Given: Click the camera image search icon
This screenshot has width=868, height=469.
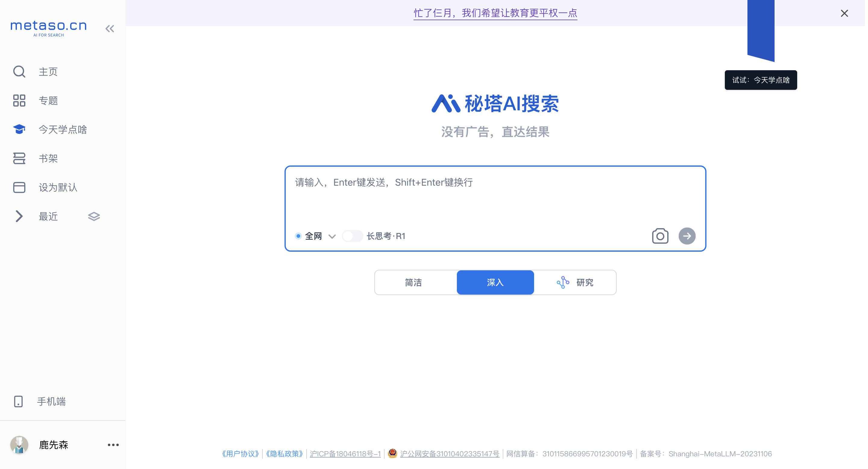Looking at the screenshot, I should 660,236.
